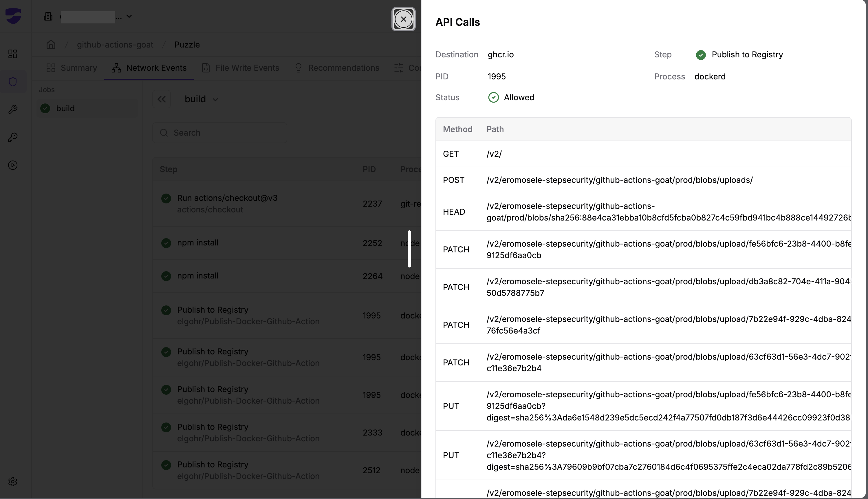Screen dimensions: 868x499
Task: Click the home icon in the breadcrumb
Action: click(51, 45)
